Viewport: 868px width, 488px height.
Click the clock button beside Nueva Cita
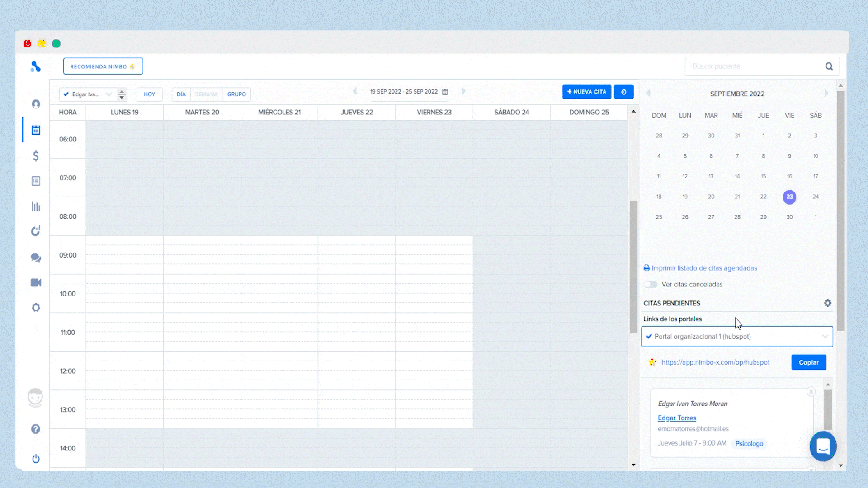[624, 92]
